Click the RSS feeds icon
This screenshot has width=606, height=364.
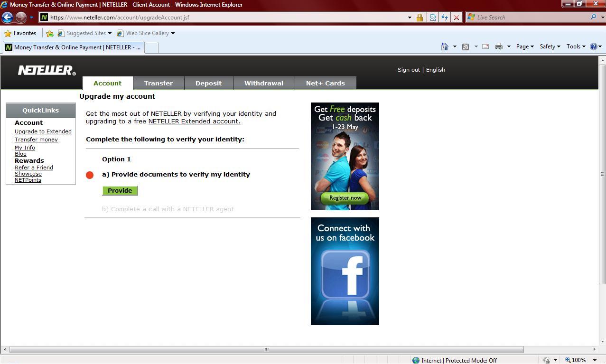(466, 47)
